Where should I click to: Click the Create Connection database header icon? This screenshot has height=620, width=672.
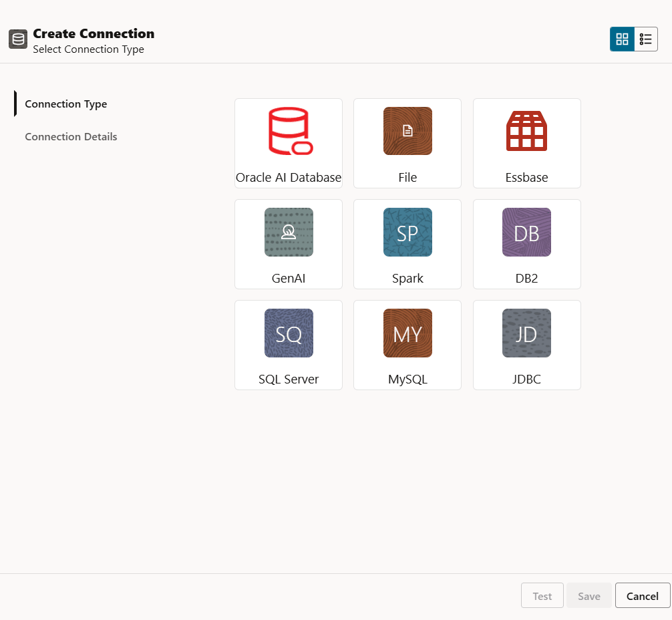(x=18, y=39)
